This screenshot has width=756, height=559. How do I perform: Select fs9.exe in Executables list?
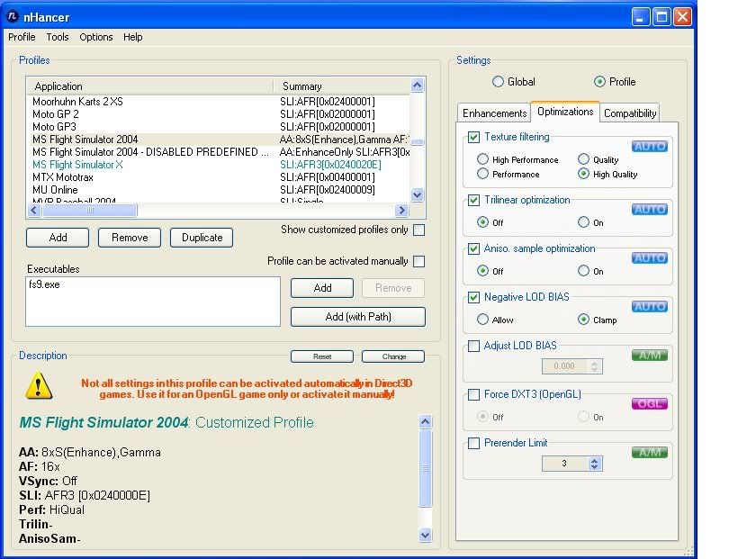[x=44, y=284]
